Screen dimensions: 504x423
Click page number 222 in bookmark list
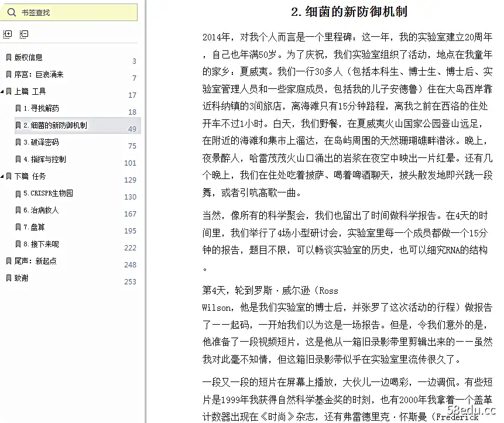[130, 248]
